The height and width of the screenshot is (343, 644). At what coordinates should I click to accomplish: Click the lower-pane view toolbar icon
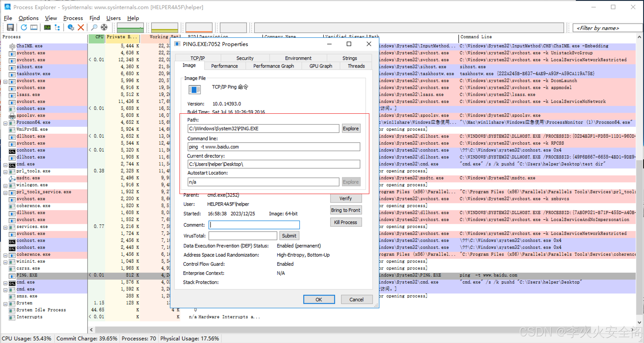34,27
